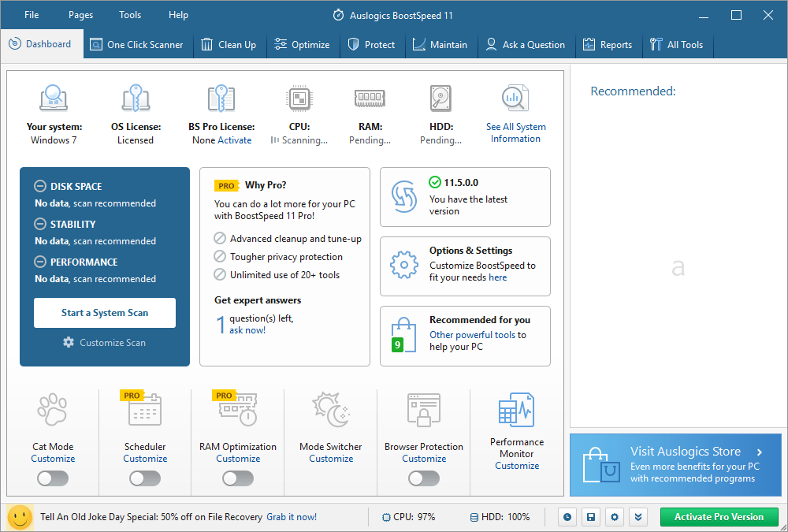Switch to the Protect tab
The width and height of the screenshot is (788, 532).
(373, 44)
